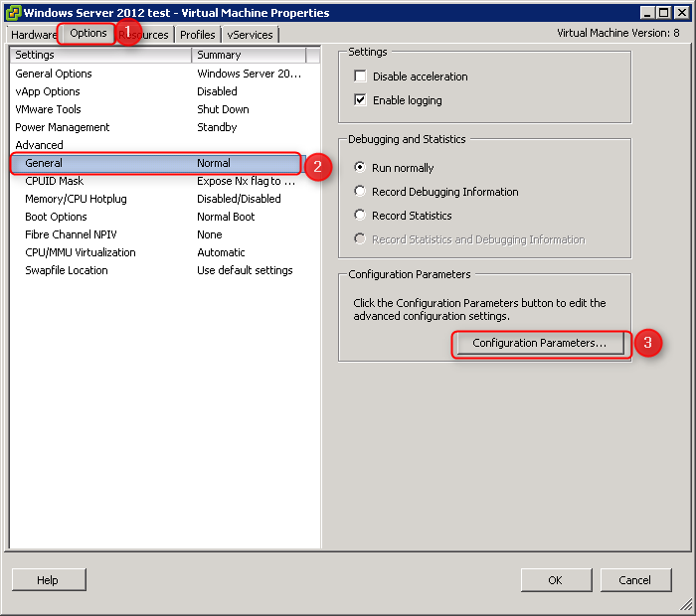
Task: Click the 'Standby' summary value
Action: coord(217,127)
